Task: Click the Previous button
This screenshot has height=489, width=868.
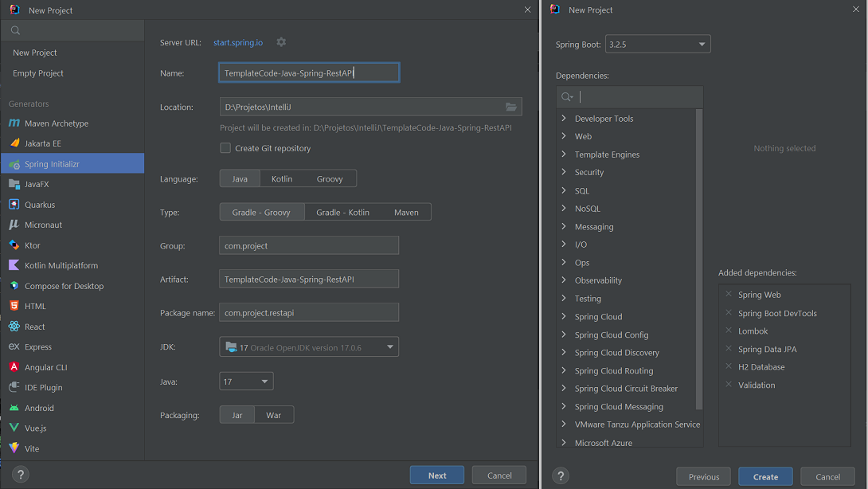Action: coord(704,476)
